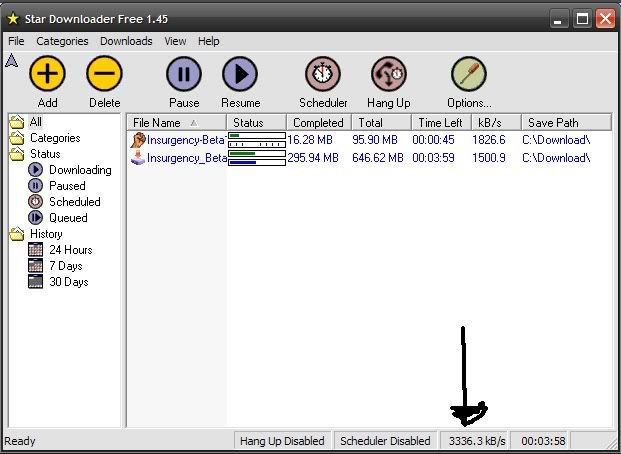
Task: Click the Ready status text
Action: pos(20,441)
